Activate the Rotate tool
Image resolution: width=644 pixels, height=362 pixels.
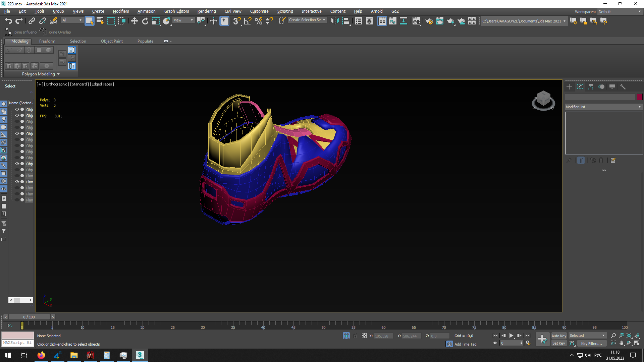point(145,21)
